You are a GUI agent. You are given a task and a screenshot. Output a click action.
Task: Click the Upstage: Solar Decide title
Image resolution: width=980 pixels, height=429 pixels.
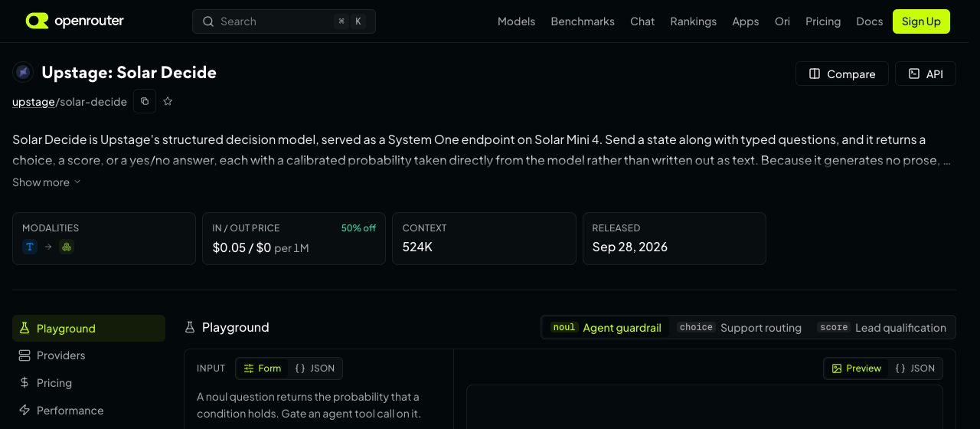click(x=129, y=73)
